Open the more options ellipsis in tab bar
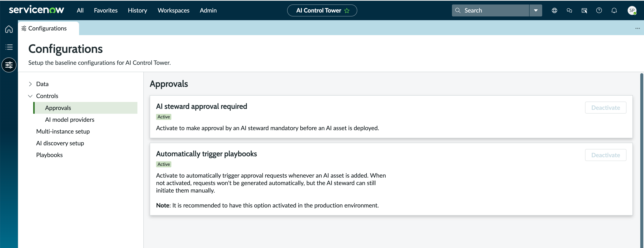 pos(637,28)
